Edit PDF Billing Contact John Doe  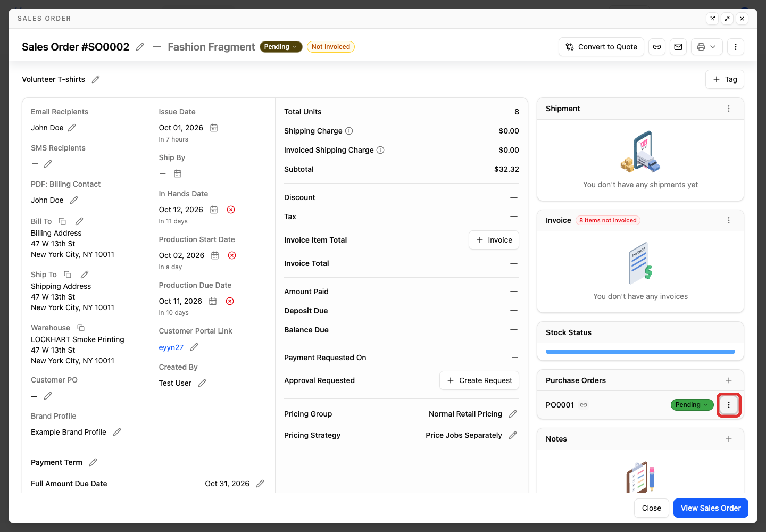[74, 200]
